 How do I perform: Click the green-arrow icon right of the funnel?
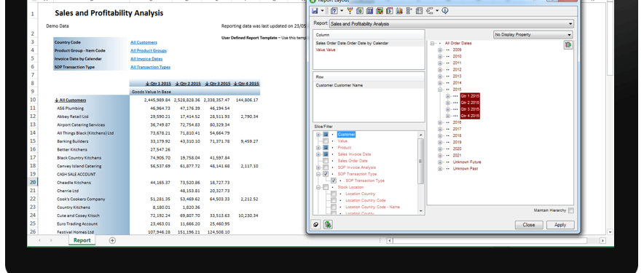[360, 11]
